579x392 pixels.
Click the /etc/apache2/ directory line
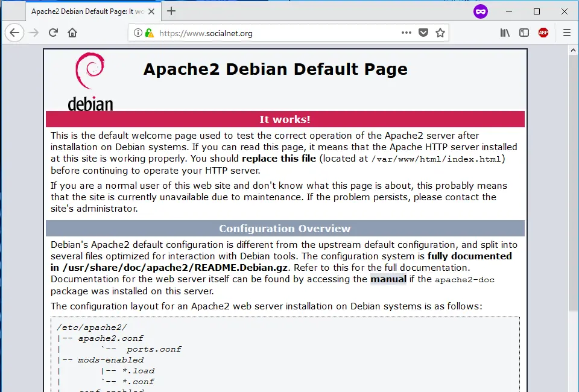pyautogui.click(x=92, y=327)
